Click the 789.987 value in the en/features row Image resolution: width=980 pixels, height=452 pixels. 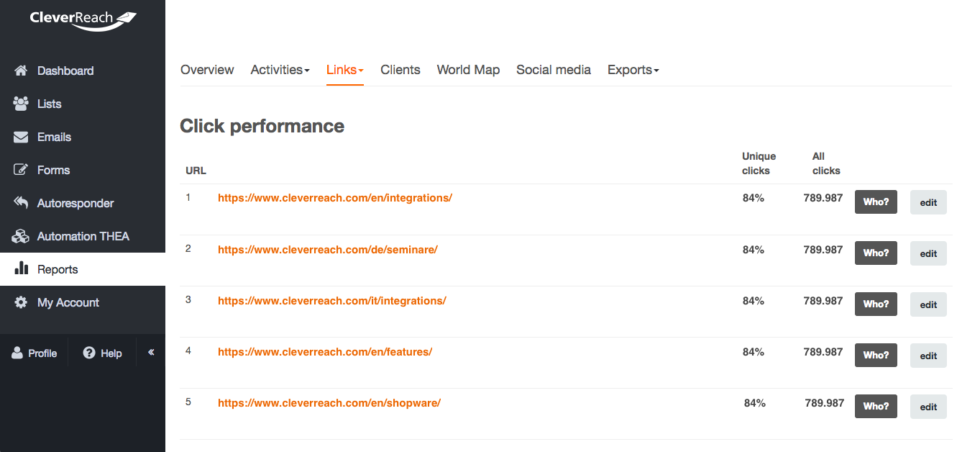(823, 352)
